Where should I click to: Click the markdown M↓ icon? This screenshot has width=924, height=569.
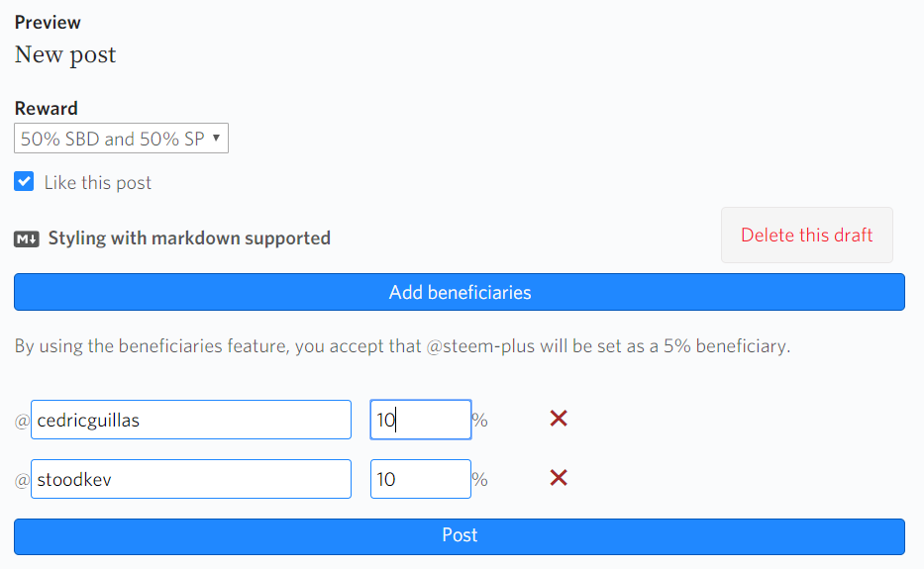[27, 238]
